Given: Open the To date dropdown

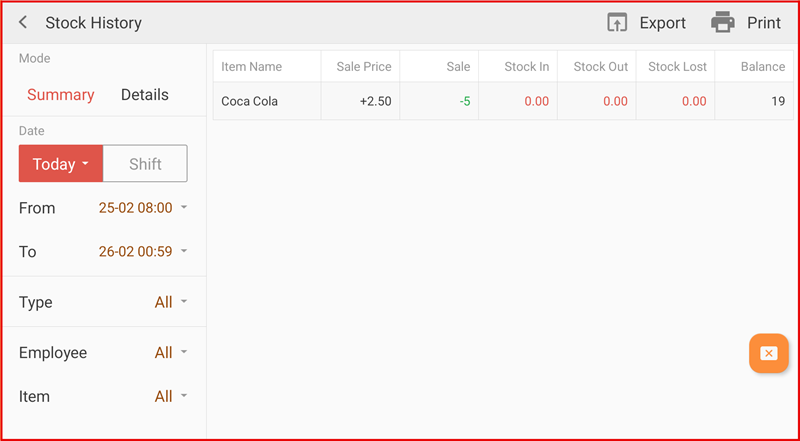Looking at the screenshot, I should (142, 252).
